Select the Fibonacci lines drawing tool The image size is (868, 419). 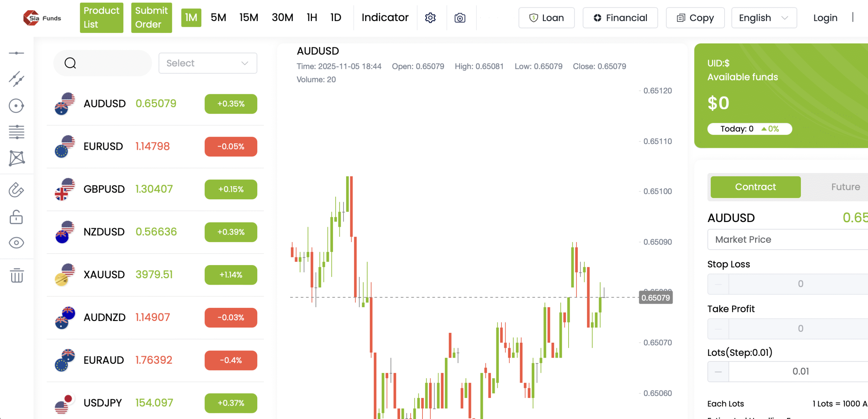(16, 132)
